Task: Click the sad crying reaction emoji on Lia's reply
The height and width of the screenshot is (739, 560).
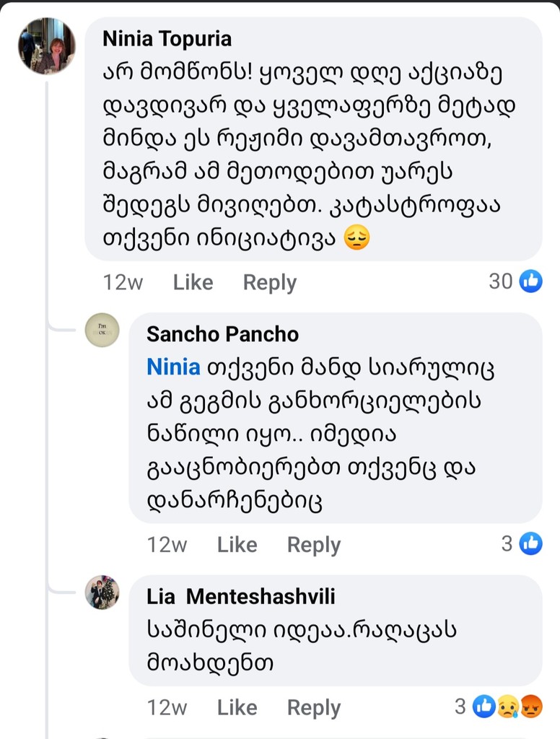Action: click(x=507, y=707)
